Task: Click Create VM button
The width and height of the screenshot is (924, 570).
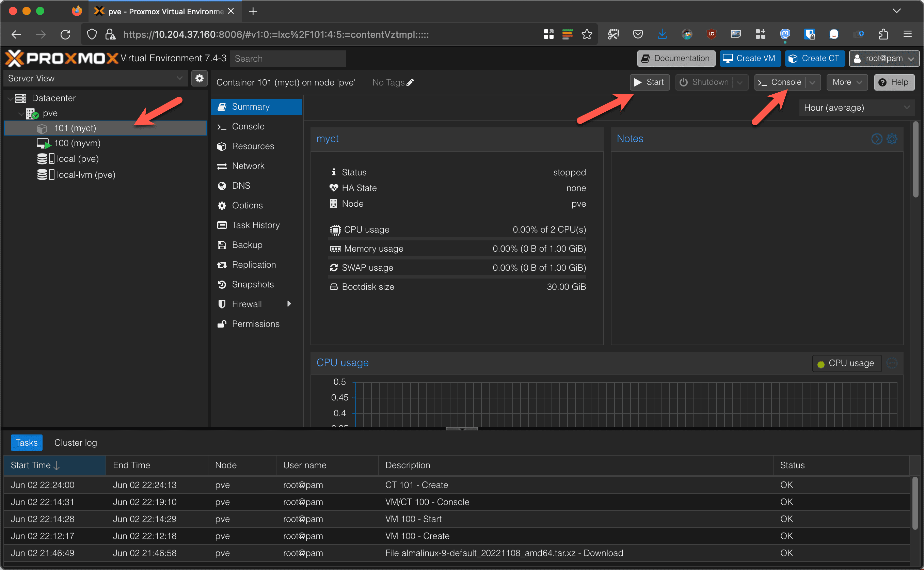Action: tap(750, 59)
